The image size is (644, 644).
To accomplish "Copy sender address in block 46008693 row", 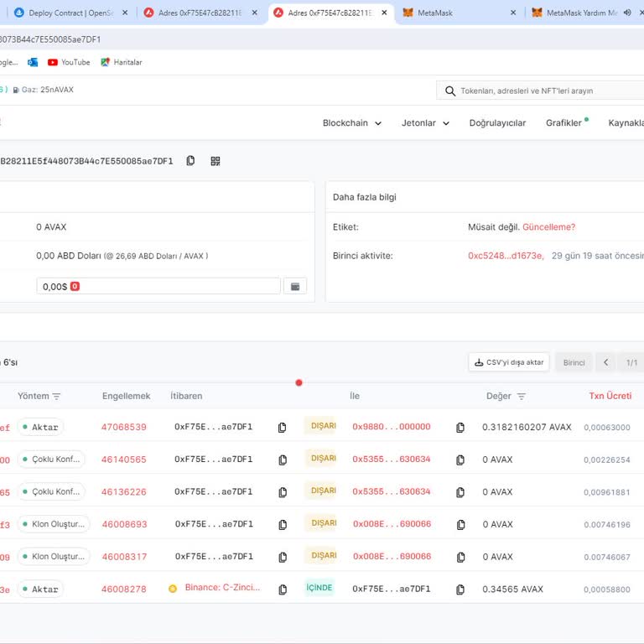I will 283,524.
